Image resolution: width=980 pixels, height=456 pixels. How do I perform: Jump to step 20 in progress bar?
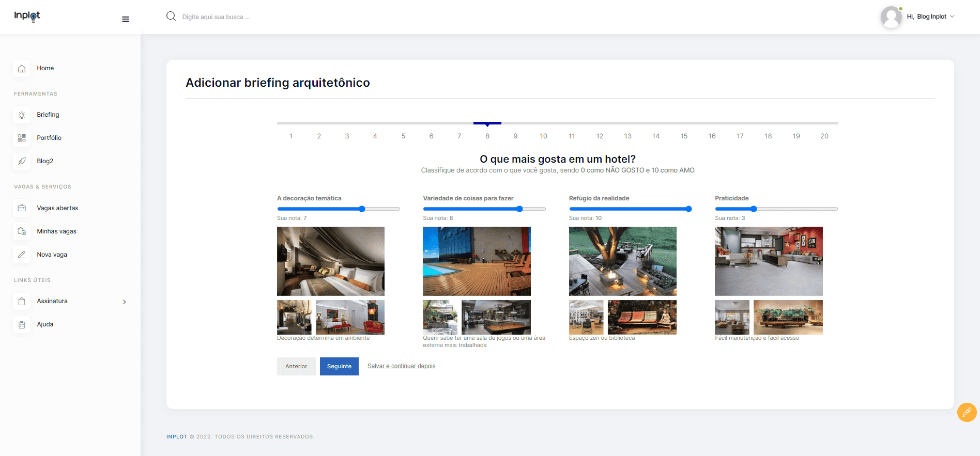824,136
